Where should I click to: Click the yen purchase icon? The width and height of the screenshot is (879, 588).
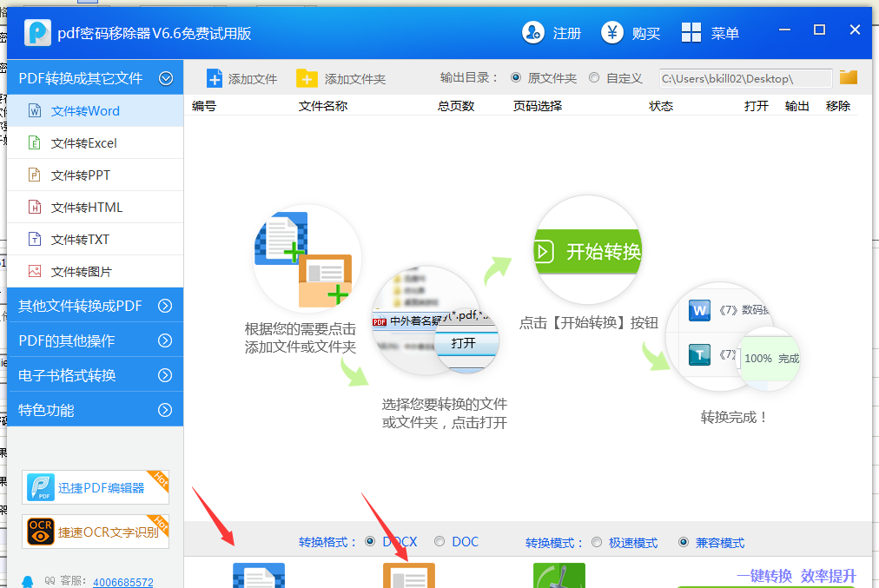[x=612, y=33]
